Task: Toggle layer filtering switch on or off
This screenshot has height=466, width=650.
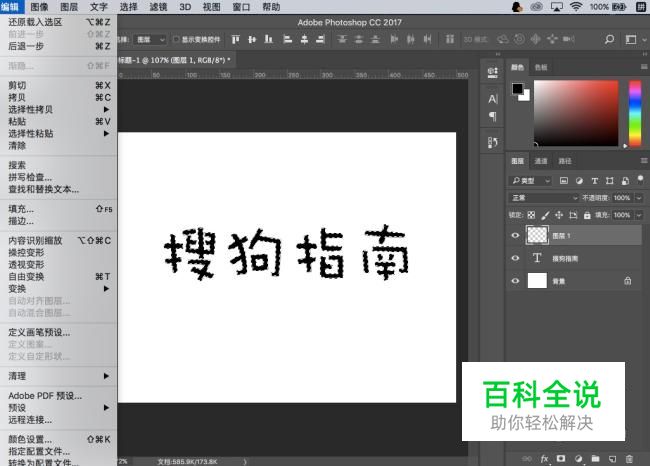Action: 640,180
